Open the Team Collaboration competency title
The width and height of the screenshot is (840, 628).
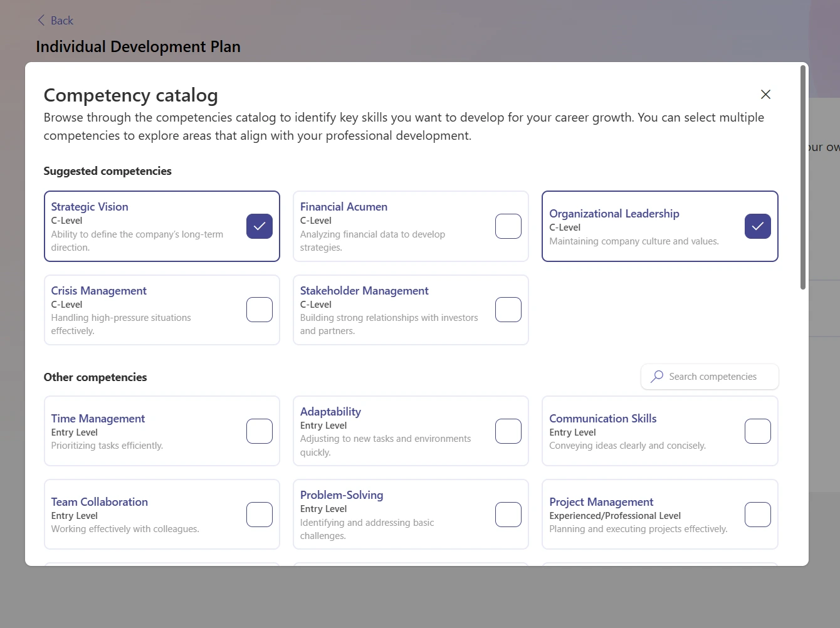[100, 502]
